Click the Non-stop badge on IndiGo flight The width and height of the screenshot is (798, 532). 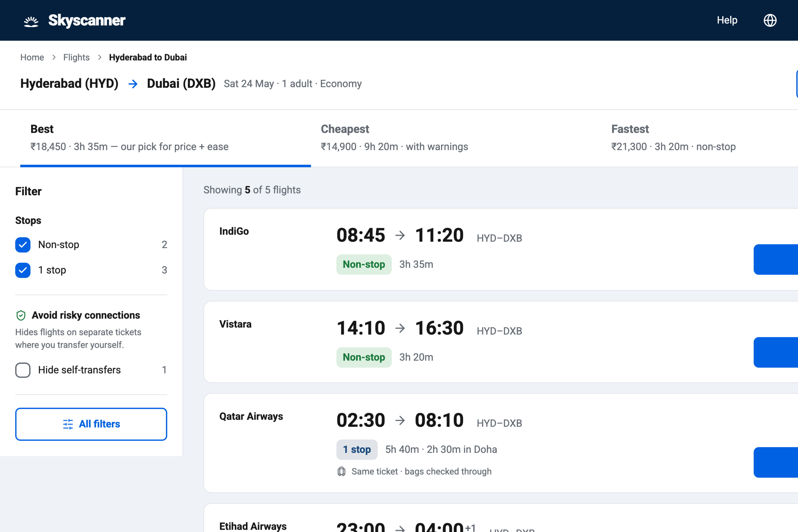[x=364, y=264]
